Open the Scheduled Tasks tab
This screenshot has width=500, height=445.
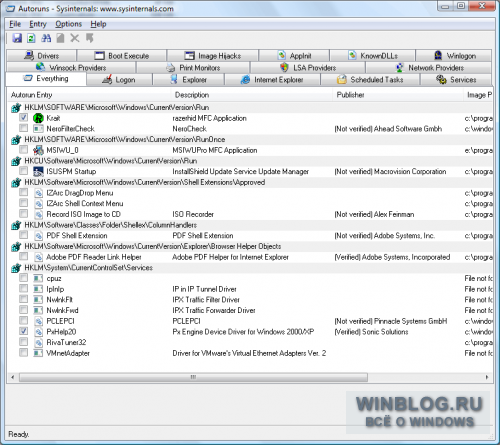(370, 80)
